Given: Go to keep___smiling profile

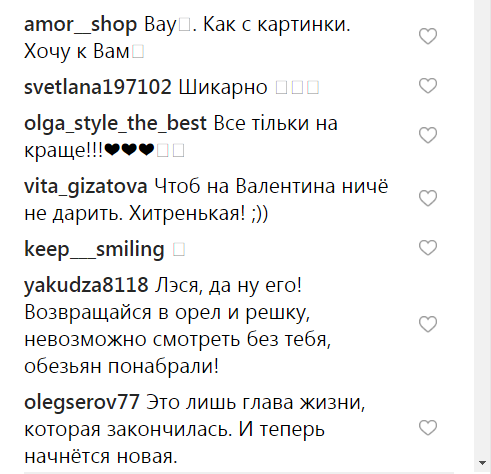Looking at the screenshot, I should click(x=94, y=250).
